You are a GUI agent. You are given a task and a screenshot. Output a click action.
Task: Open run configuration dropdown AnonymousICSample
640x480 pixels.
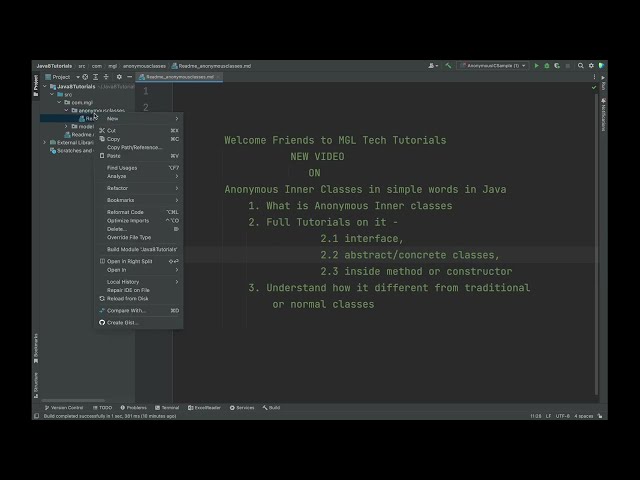click(493, 66)
